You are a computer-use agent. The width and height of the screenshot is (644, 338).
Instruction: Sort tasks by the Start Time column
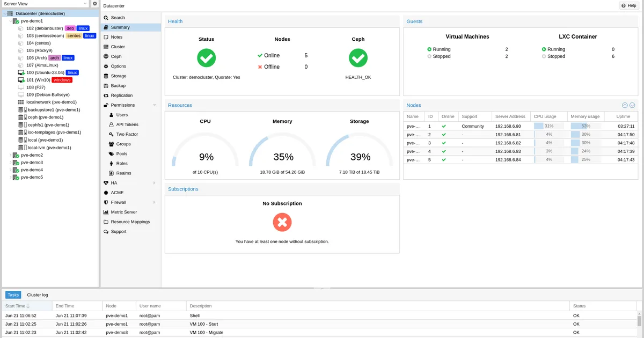coord(27,306)
